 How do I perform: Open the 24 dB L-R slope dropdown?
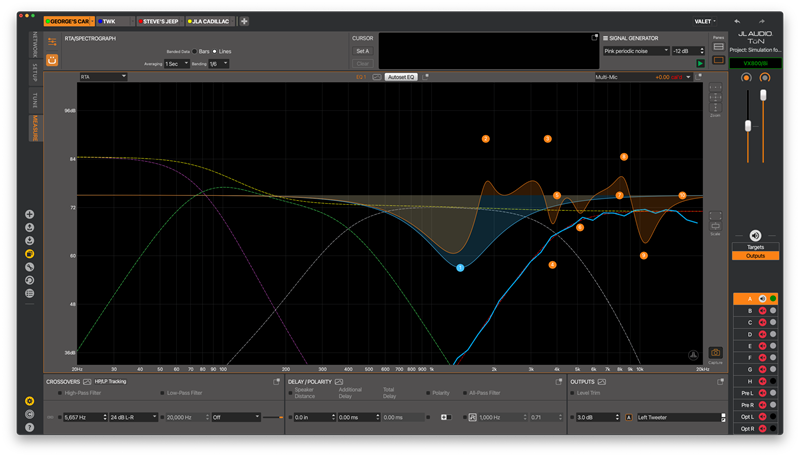pos(133,417)
